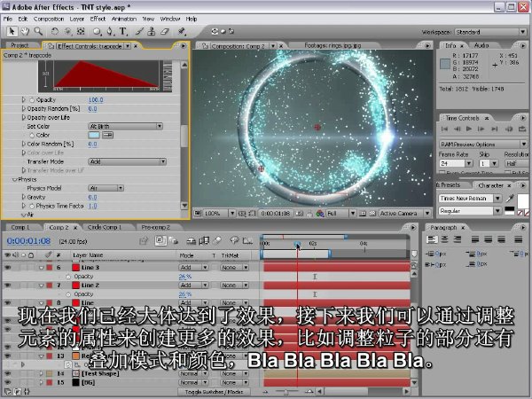
Task: Click the Always Preview This View icon
Action: tap(197, 214)
